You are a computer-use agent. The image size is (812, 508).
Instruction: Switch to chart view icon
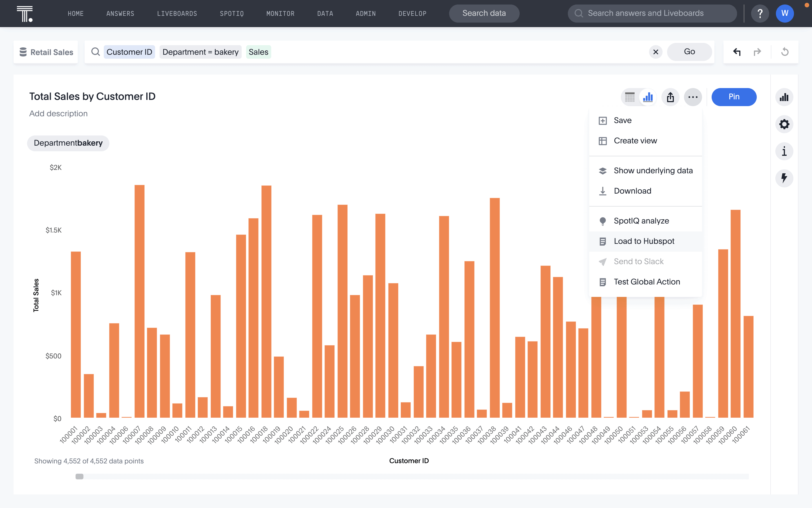[648, 97]
